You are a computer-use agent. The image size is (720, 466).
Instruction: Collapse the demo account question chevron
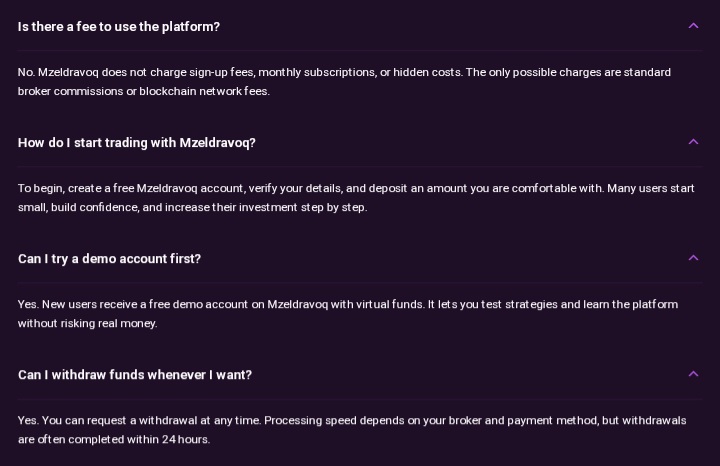pos(693,258)
